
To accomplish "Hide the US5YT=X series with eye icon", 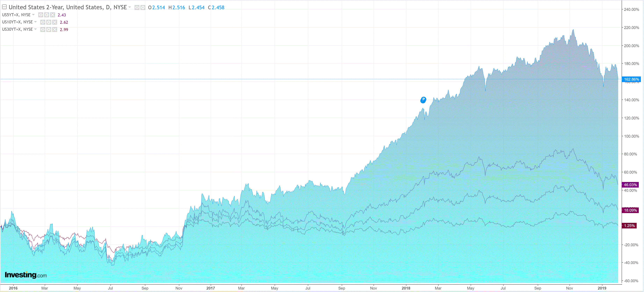I will tap(41, 15).
